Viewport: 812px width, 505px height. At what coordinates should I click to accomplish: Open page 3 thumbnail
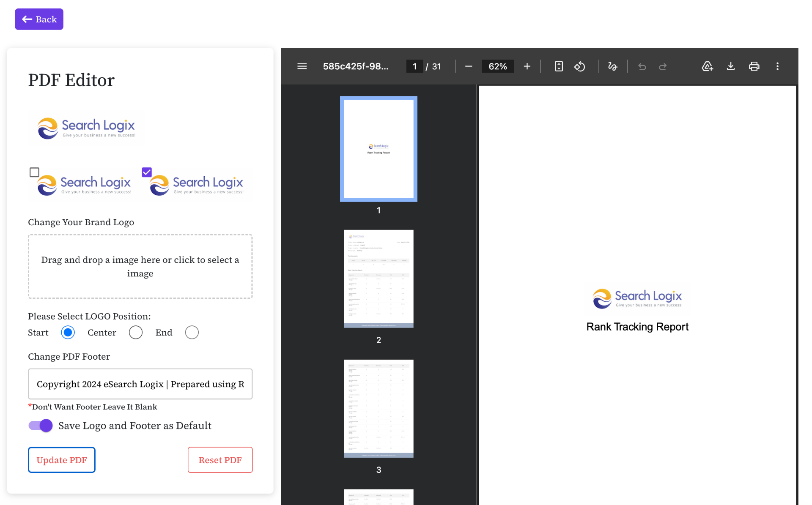click(x=379, y=409)
